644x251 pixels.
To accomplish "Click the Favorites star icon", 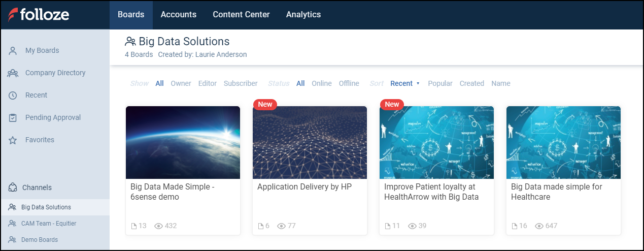I will pos(13,140).
